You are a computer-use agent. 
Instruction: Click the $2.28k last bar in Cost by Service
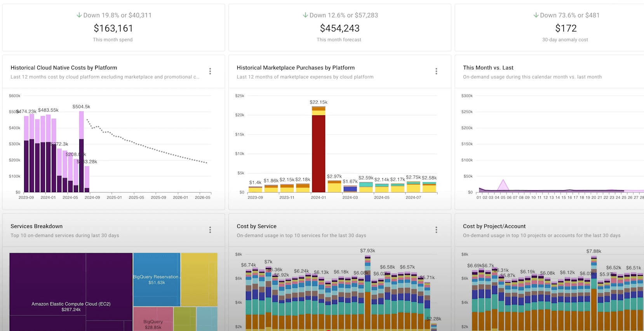coord(433,327)
